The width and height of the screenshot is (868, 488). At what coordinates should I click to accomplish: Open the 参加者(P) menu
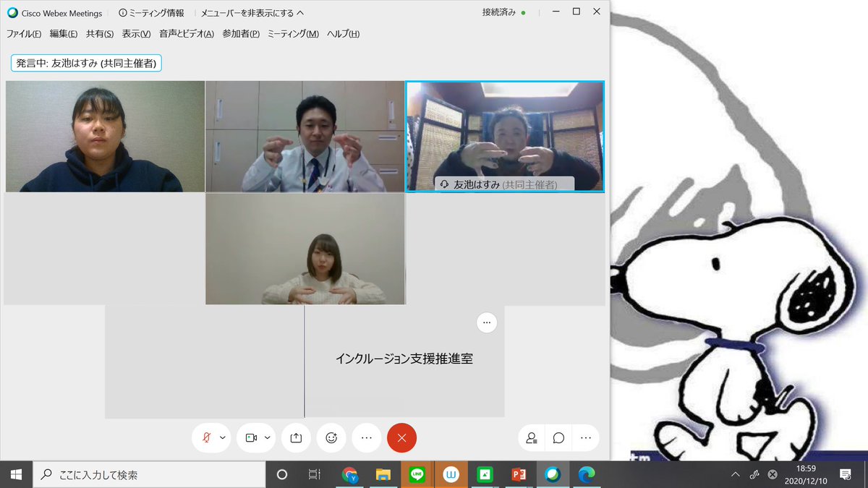tap(241, 34)
